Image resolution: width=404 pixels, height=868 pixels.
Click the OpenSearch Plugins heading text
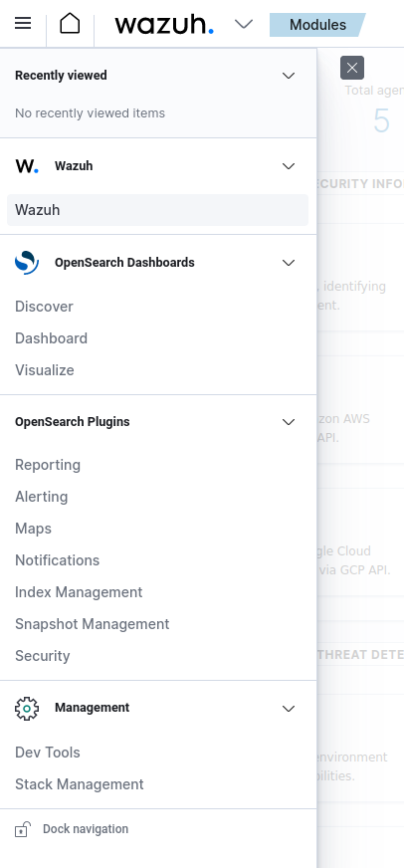[73, 422]
